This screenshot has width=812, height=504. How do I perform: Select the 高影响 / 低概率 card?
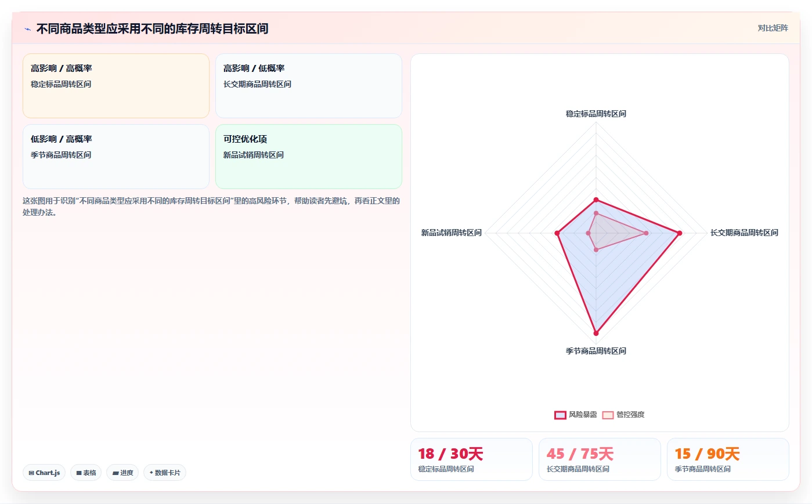pos(309,86)
